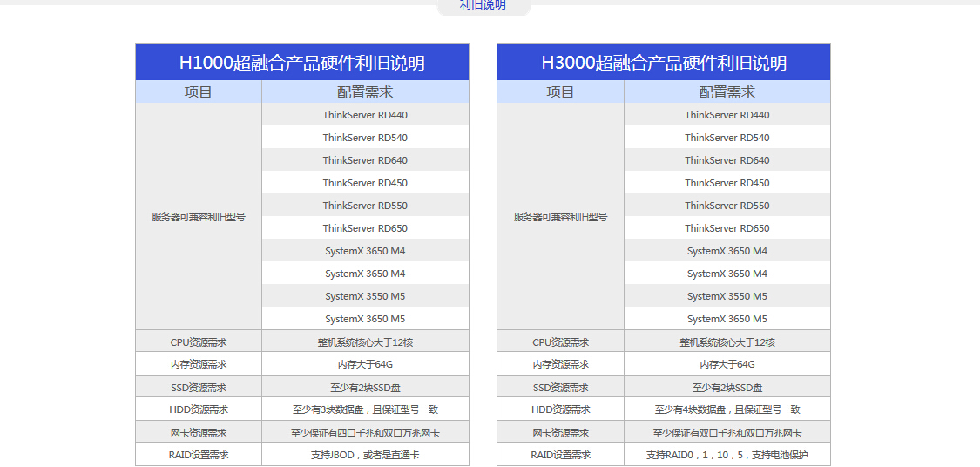Select 网卡资源需求 in the H3000 table

coord(560,433)
